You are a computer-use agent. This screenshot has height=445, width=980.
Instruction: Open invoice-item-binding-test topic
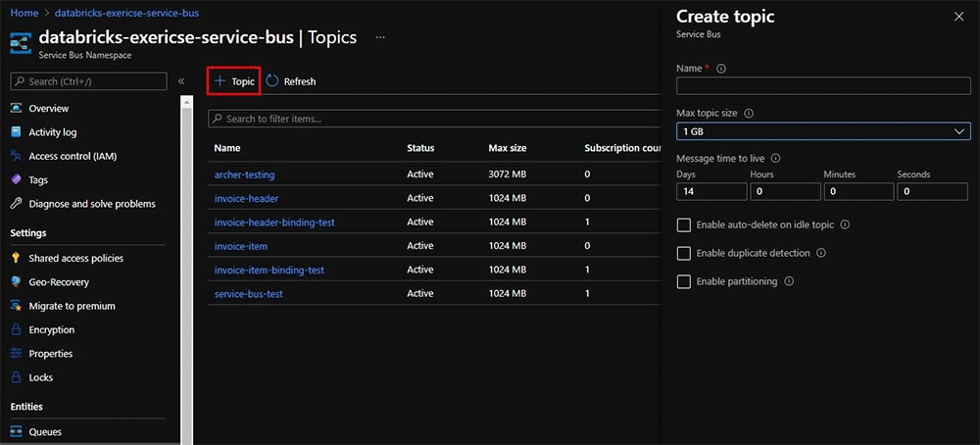coord(269,270)
